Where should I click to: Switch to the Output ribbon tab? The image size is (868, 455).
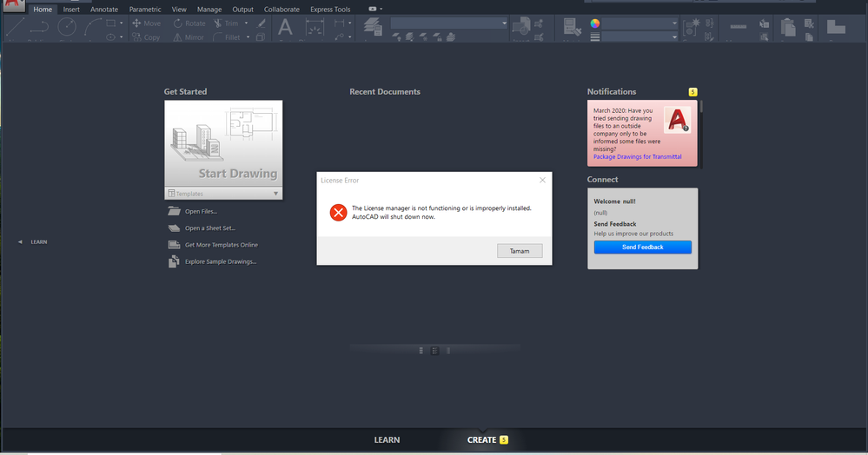tap(242, 10)
